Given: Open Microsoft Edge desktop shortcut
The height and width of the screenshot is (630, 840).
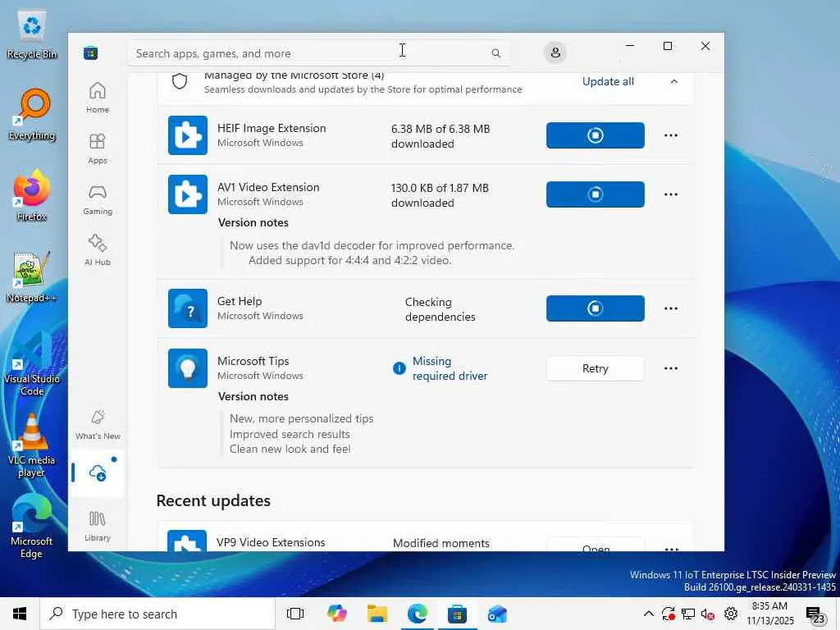Looking at the screenshot, I should tap(32, 527).
